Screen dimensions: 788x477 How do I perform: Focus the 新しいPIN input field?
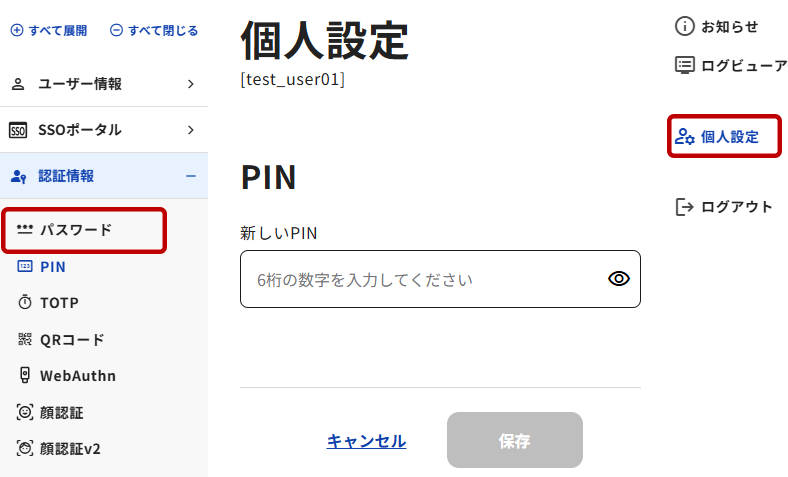tap(420, 279)
